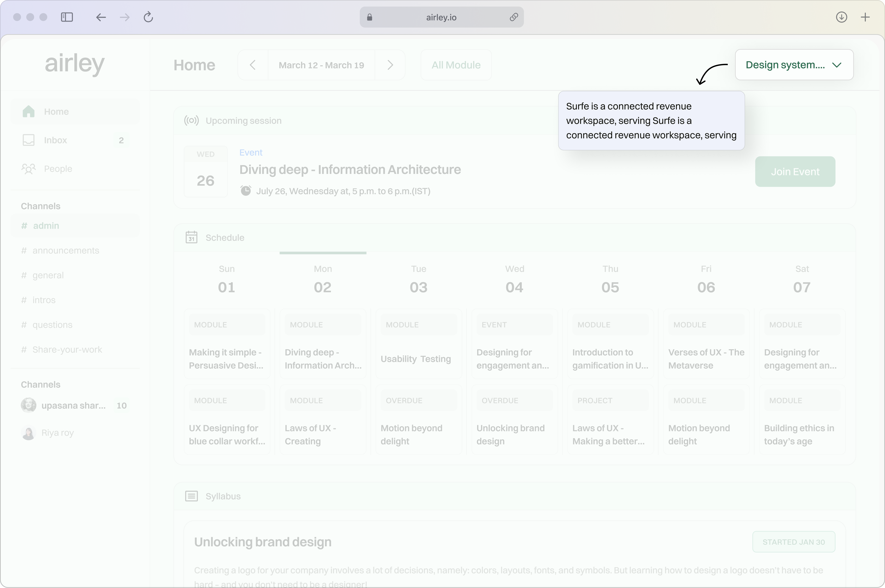The height and width of the screenshot is (588, 885).
Task: Click the People group icon
Action: pos(29,169)
